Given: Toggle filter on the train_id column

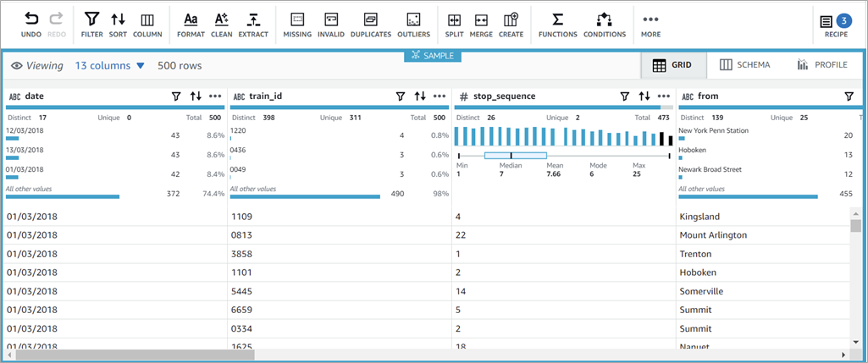Looking at the screenshot, I should point(401,96).
